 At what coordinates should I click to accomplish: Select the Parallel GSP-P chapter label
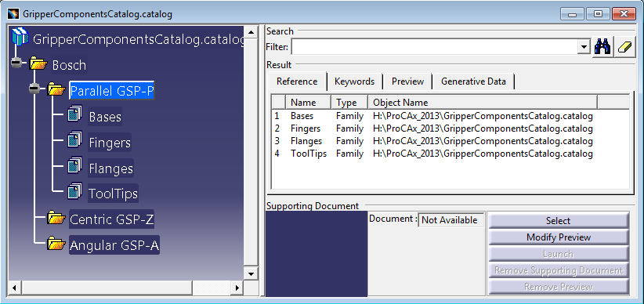[x=112, y=91]
